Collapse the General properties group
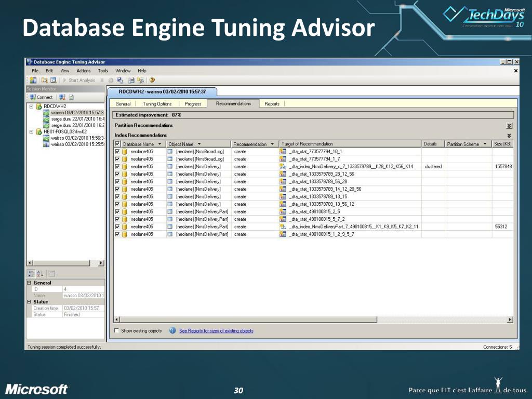Viewport: 532px width, 399px height. click(x=29, y=283)
